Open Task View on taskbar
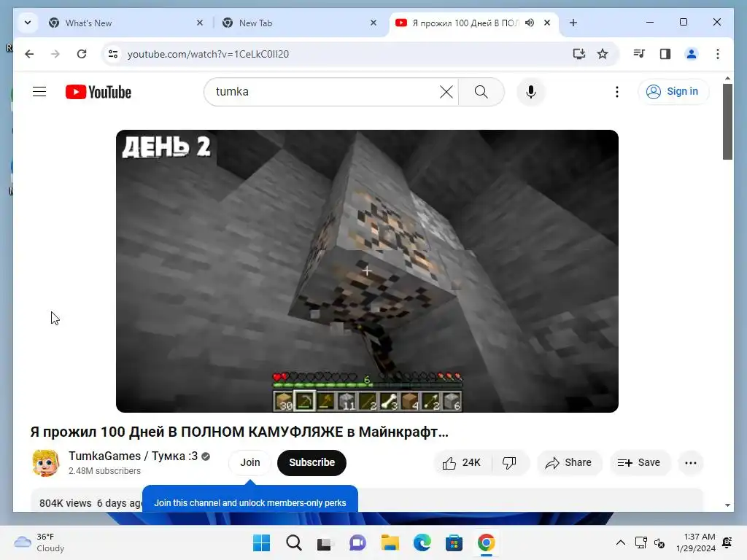This screenshot has height=560, width=747. tap(325, 542)
